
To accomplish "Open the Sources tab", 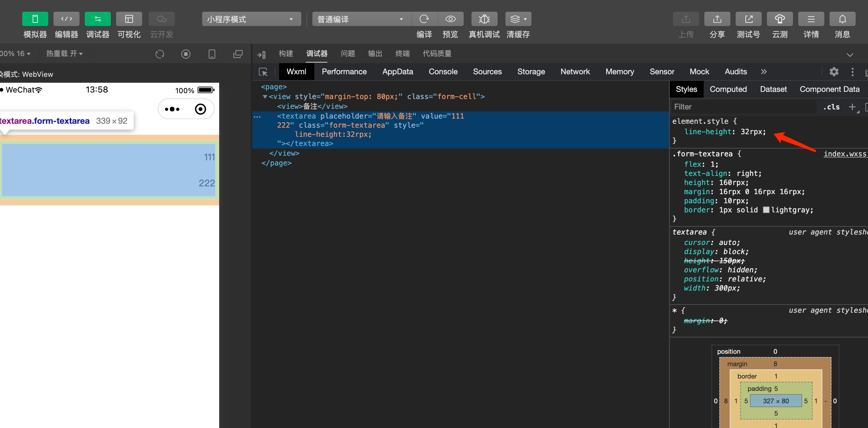I will click(487, 72).
